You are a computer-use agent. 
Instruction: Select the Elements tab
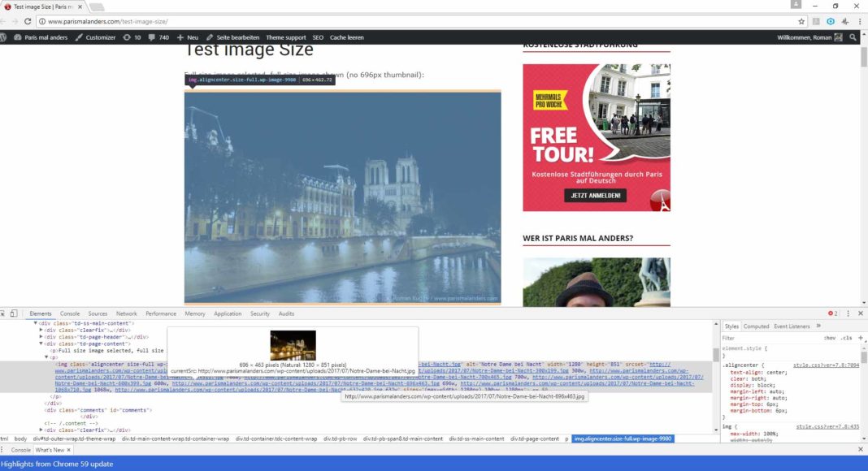(41, 313)
